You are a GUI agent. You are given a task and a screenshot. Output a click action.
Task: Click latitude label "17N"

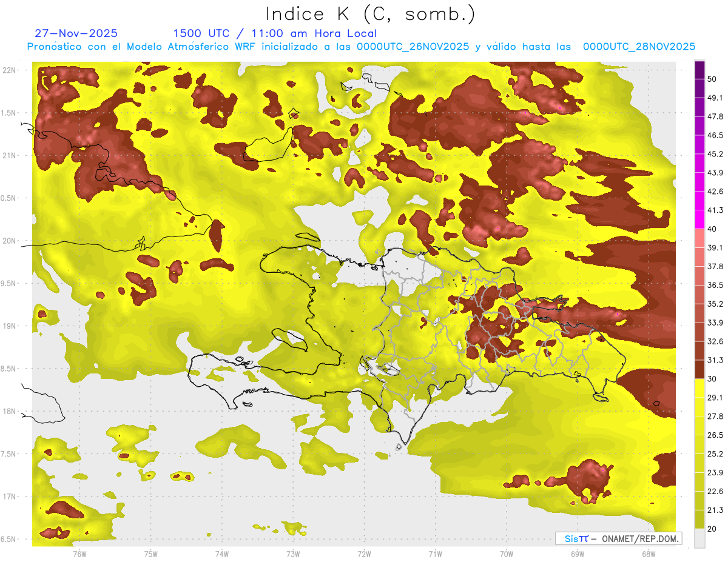10,496
